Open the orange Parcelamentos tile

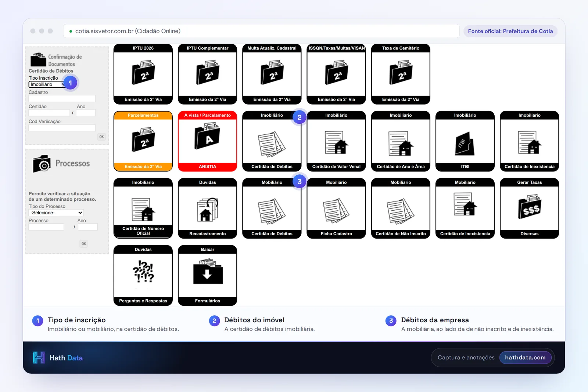(143, 141)
